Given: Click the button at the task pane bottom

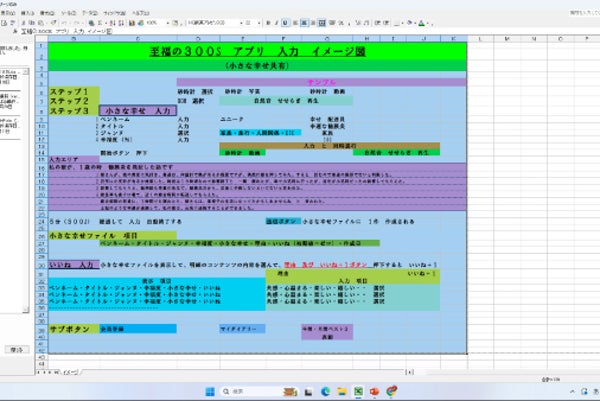Looking at the screenshot, I should tap(17, 350).
